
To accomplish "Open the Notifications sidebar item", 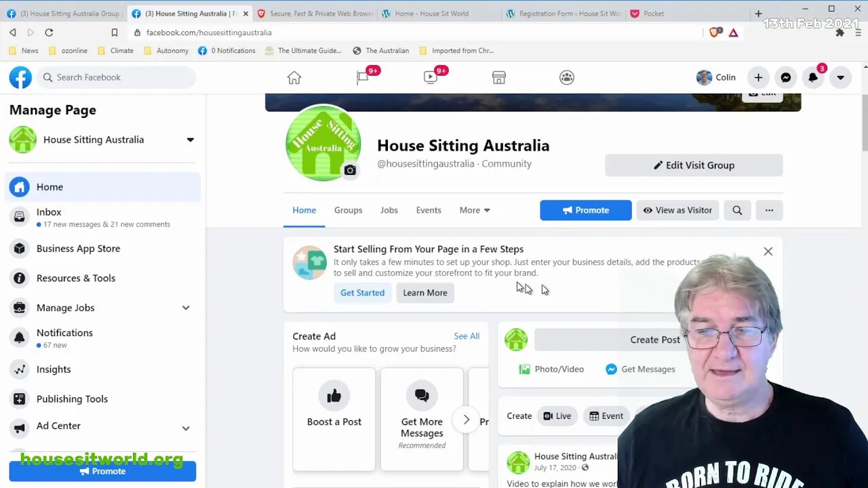I will (102, 338).
